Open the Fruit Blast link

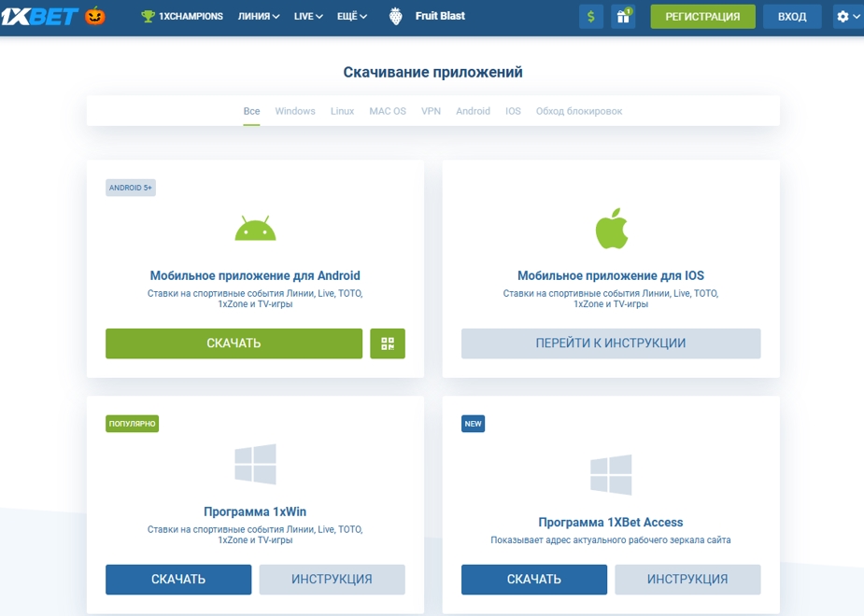(440, 16)
